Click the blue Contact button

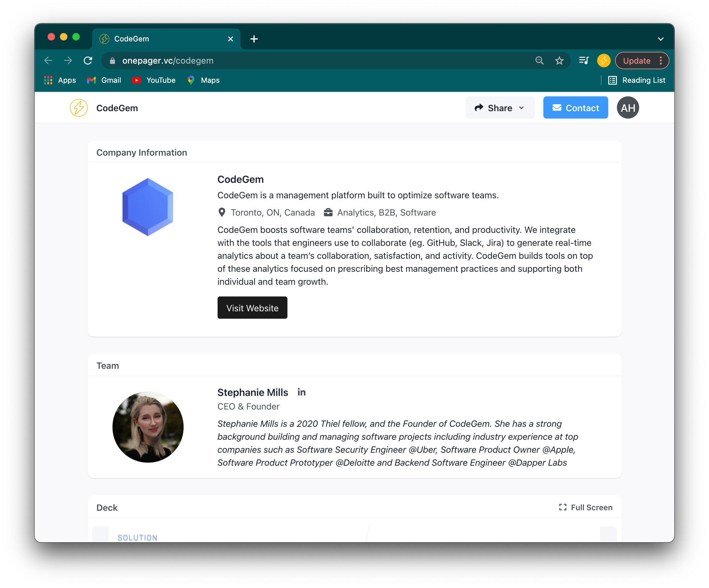(575, 108)
